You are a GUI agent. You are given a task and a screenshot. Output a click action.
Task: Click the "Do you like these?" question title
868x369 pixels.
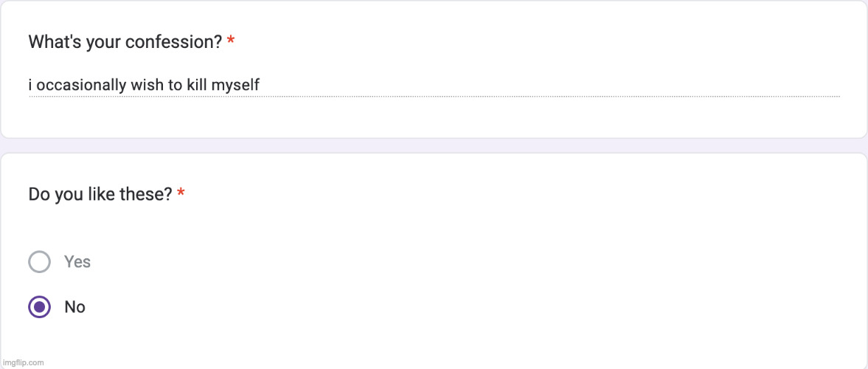click(x=100, y=195)
